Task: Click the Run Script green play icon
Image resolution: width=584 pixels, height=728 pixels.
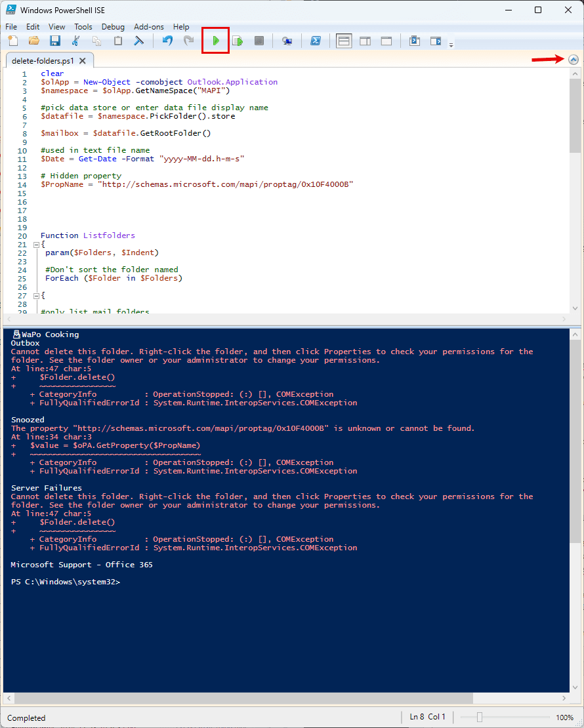Action: [x=216, y=41]
